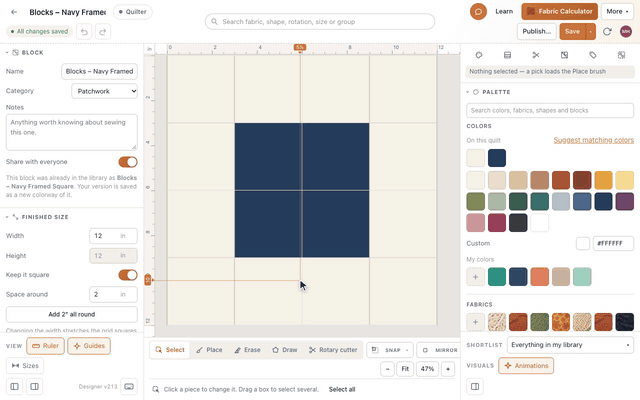The width and height of the screenshot is (640, 400).
Task: Turn off Share with everyone
Action: 128,162
